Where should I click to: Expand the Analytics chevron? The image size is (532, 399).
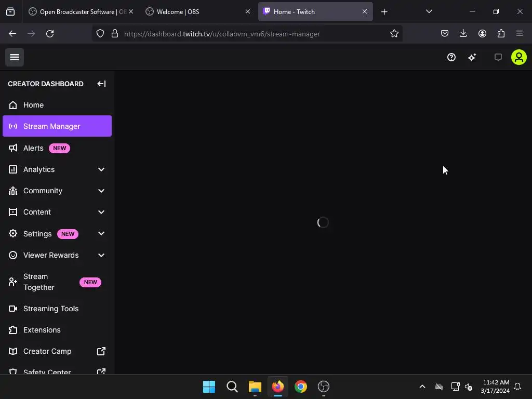(x=101, y=169)
